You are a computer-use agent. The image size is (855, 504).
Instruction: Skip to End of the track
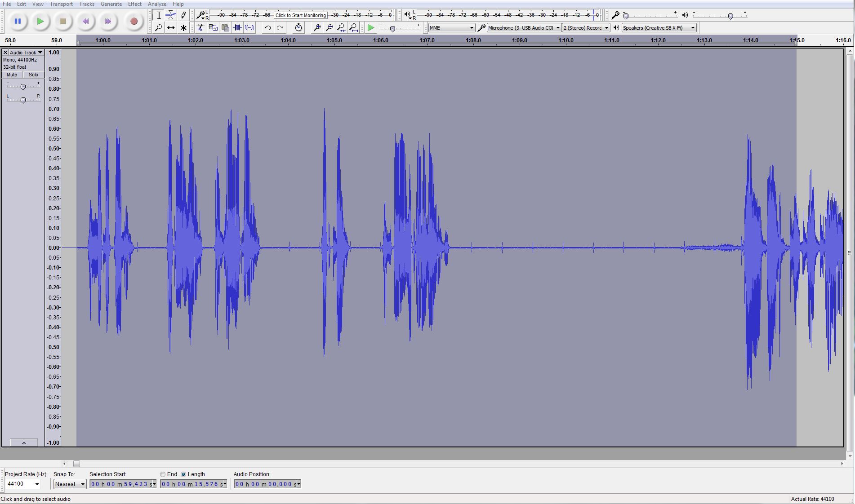108,21
